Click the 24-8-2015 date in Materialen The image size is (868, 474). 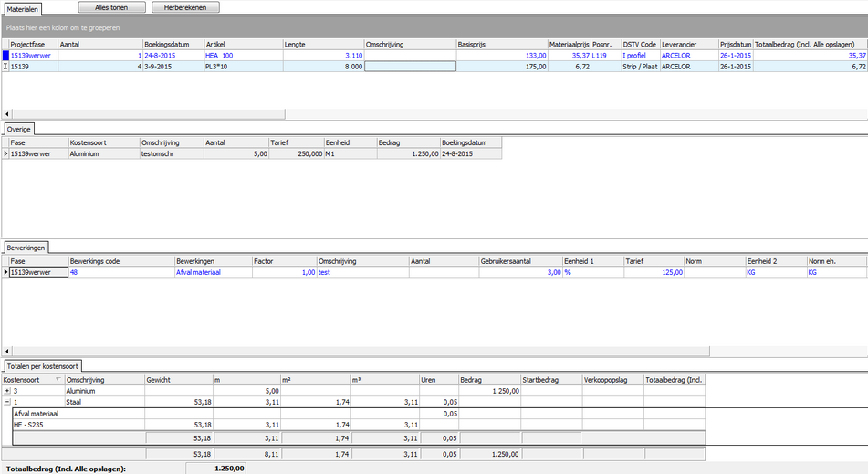(173, 56)
